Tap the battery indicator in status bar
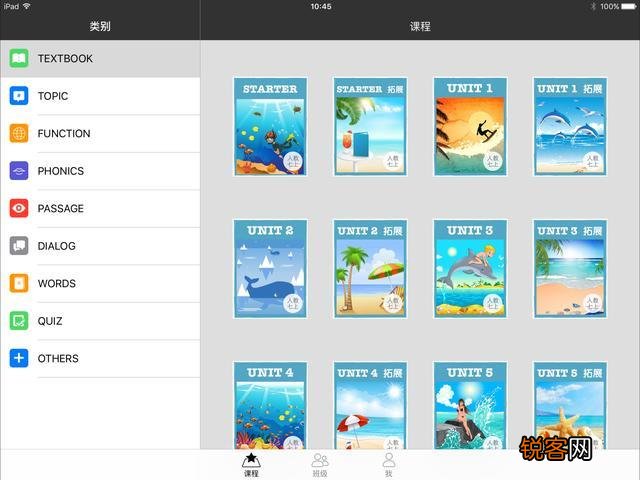The image size is (640, 480). coord(628,7)
